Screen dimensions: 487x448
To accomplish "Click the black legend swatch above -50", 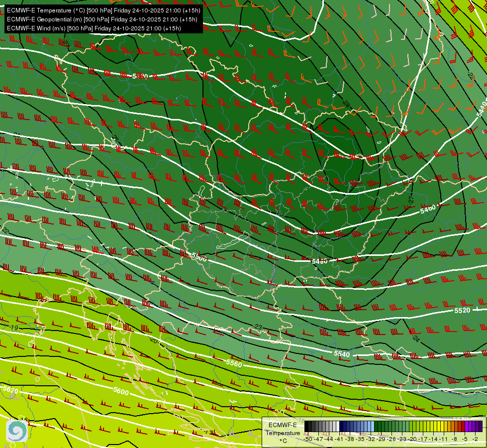I will (x=306, y=427).
